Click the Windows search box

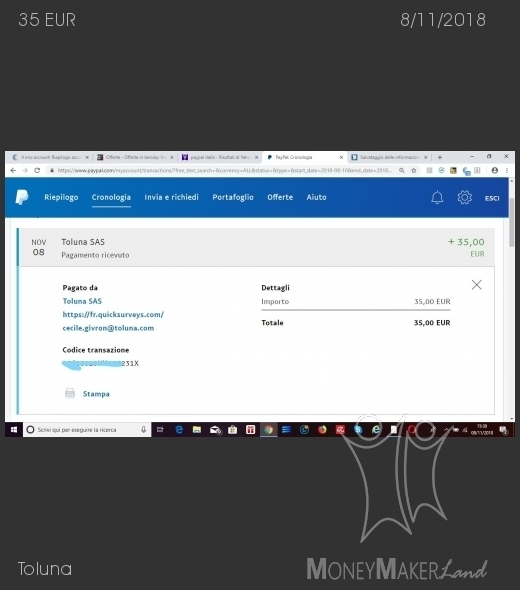click(x=87, y=429)
